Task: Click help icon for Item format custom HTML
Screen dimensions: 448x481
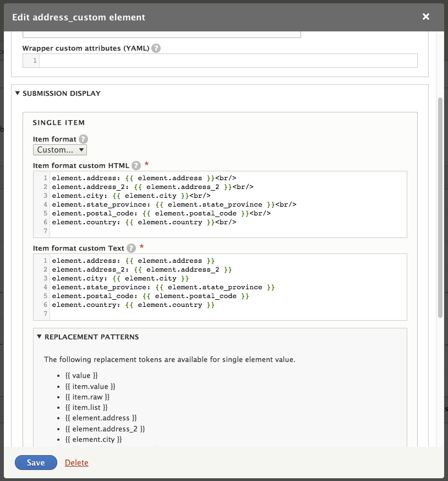Action: tap(136, 165)
